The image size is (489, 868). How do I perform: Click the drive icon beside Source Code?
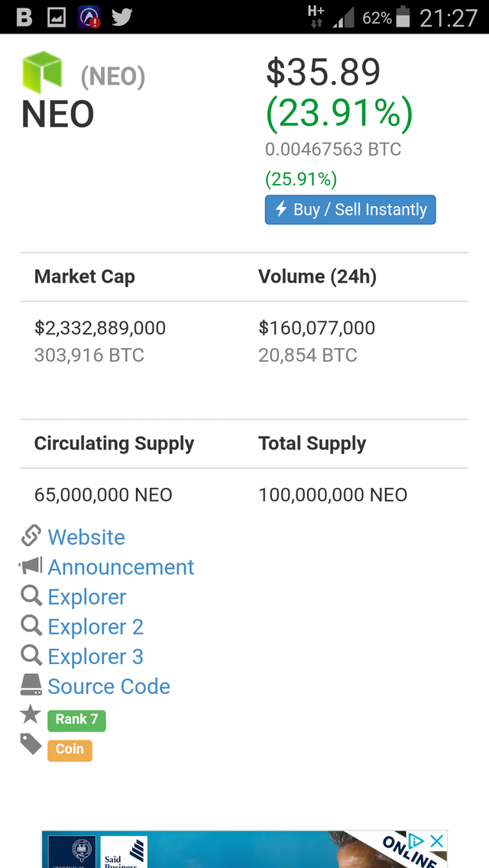click(31, 686)
